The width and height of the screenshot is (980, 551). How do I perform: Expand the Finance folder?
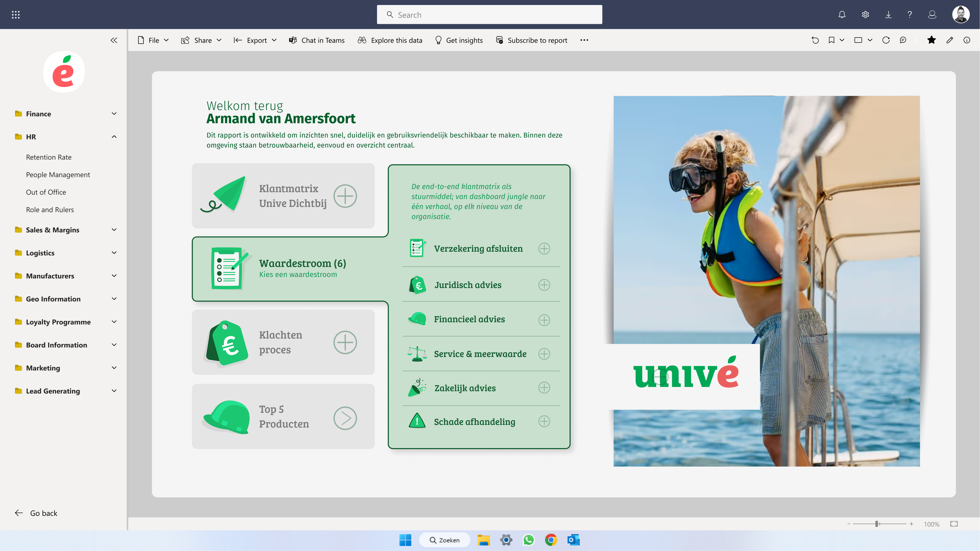65,114
